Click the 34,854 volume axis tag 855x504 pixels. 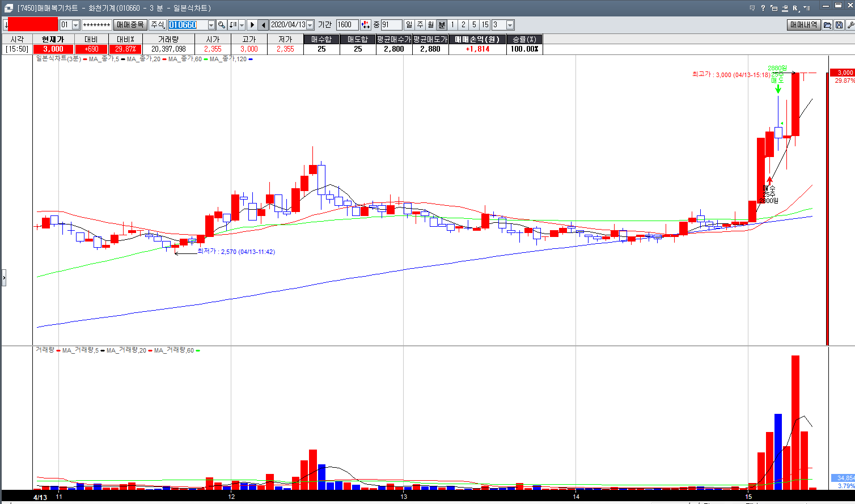(x=843, y=478)
